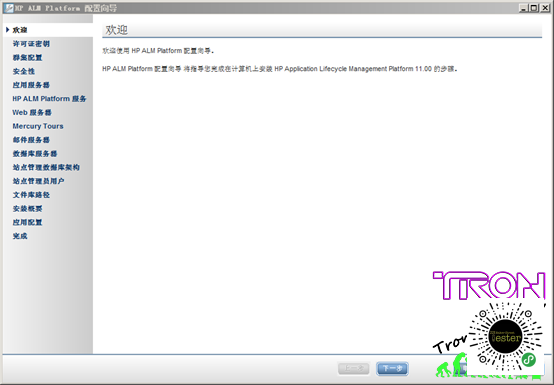Open the 数据库服务器 step
This screenshot has height=385, width=554.
point(35,154)
